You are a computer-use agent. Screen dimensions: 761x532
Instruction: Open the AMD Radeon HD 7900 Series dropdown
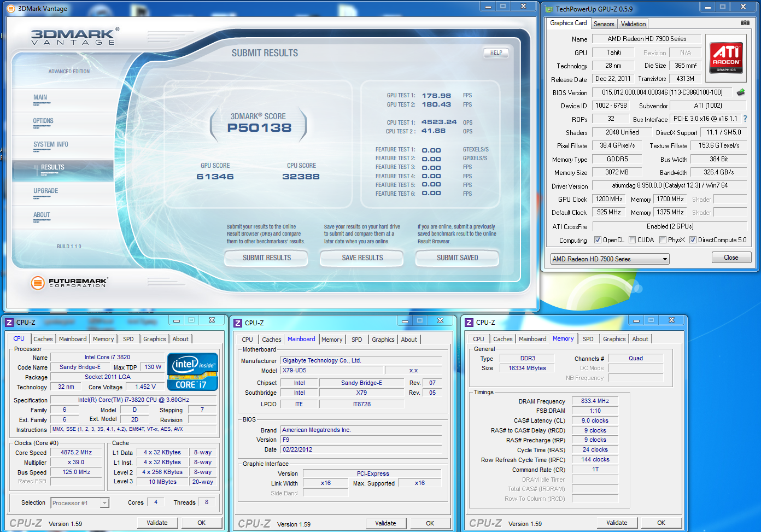610,259
